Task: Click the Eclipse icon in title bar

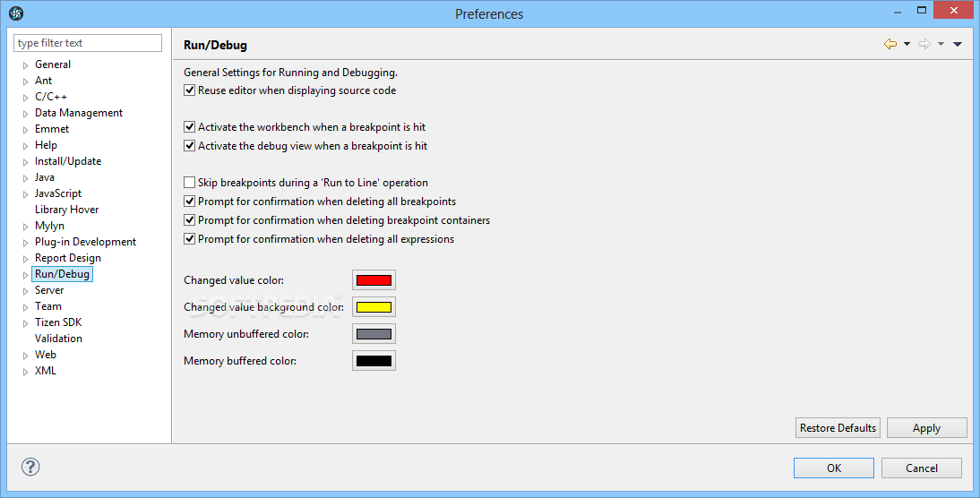Action: pyautogui.click(x=16, y=13)
